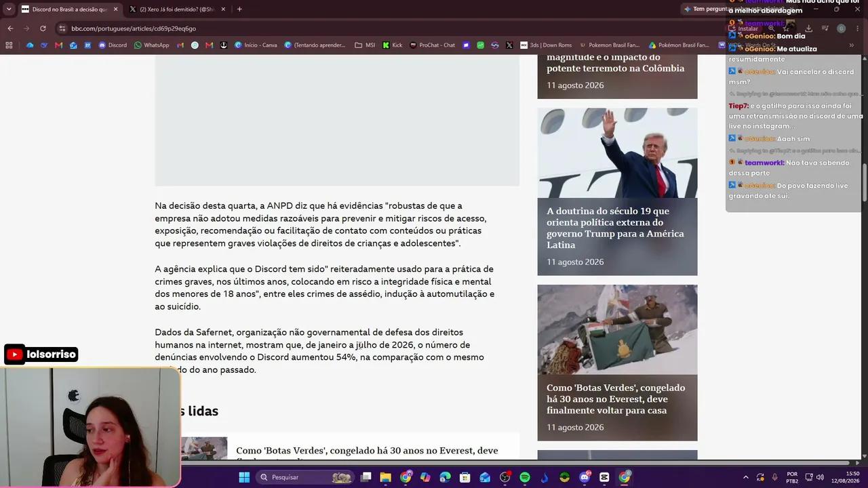Click the paragraph starting 'Dados da Safernet'
Screen dimensions: 868x488
pos(319,351)
